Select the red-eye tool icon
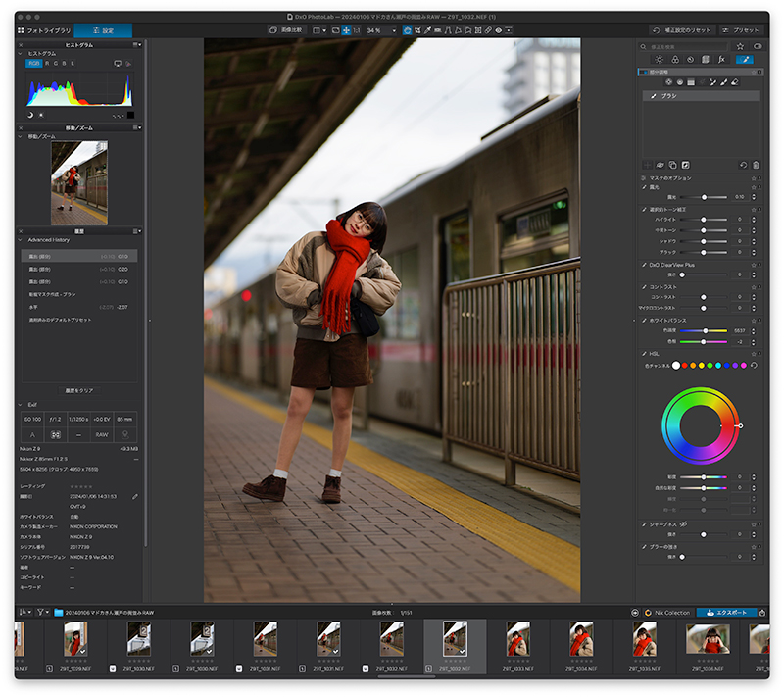This screenshot has width=784, height=697. pos(498,30)
